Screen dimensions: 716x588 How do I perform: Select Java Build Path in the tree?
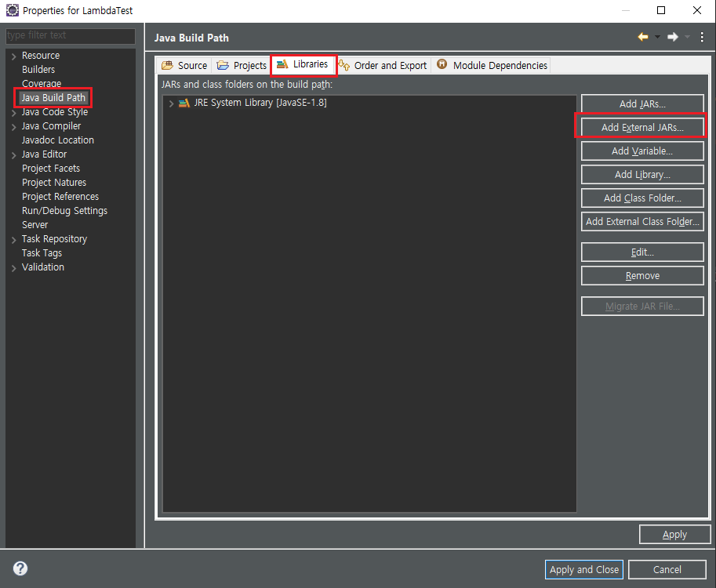[x=53, y=98]
